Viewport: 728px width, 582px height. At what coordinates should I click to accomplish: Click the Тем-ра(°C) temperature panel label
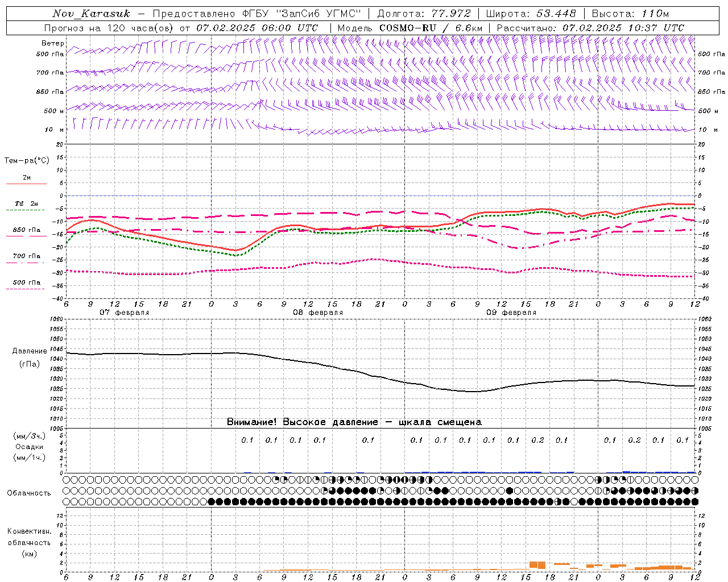pyautogui.click(x=27, y=161)
